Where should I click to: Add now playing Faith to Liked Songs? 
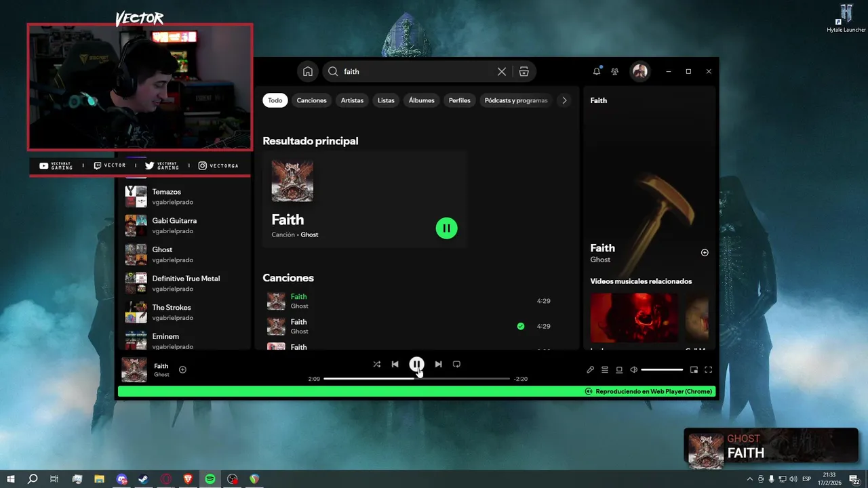pos(182,369)
